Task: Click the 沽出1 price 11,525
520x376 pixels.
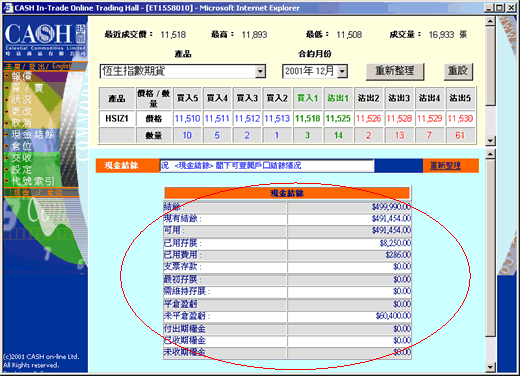Action: [x=338, y=118]
